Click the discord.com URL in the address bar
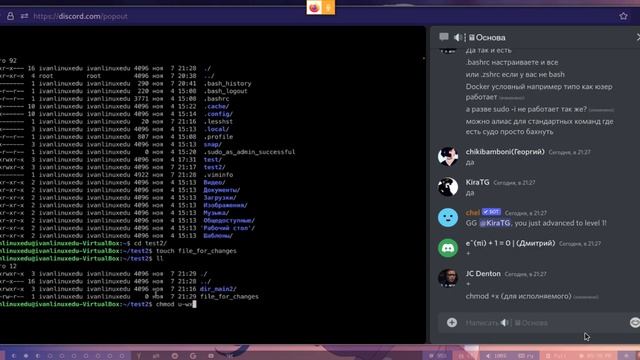640x360 pixels. click(80, 17)
